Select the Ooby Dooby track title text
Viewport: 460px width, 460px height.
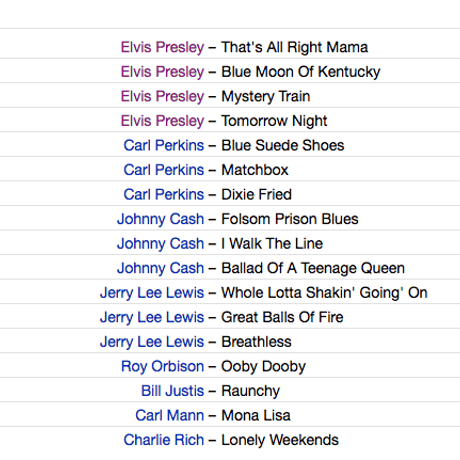tap(263, 367)
